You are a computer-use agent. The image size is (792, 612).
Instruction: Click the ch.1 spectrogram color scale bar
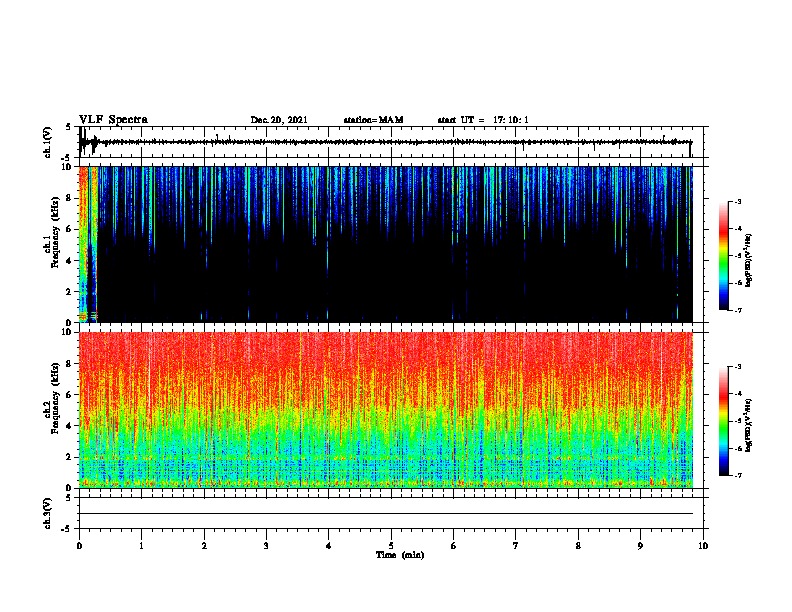tap(723, 256)
